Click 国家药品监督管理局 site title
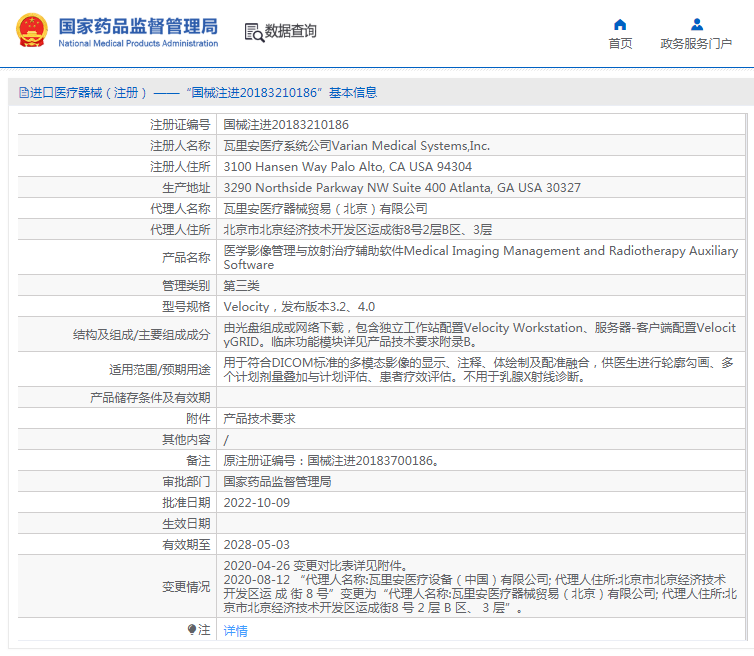Screen dimensions: 754x656 pyautogui.click(x=138, y=26)
